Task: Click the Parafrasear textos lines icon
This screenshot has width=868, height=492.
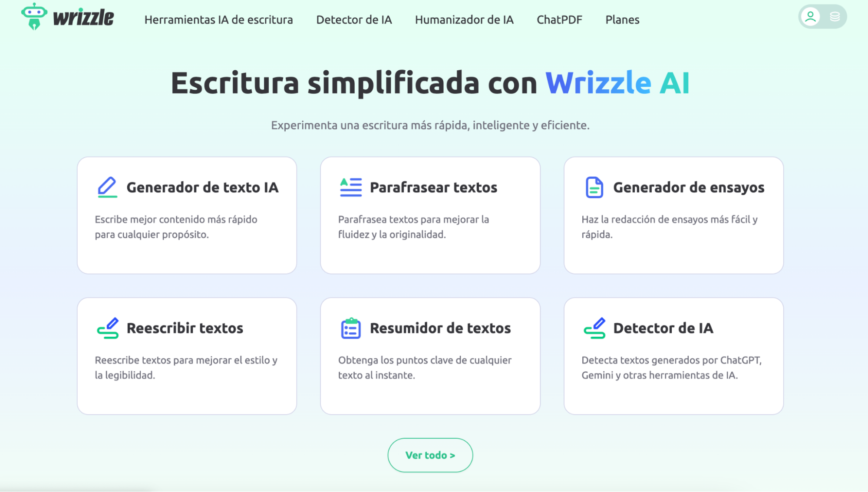Action: click(351, 187)
